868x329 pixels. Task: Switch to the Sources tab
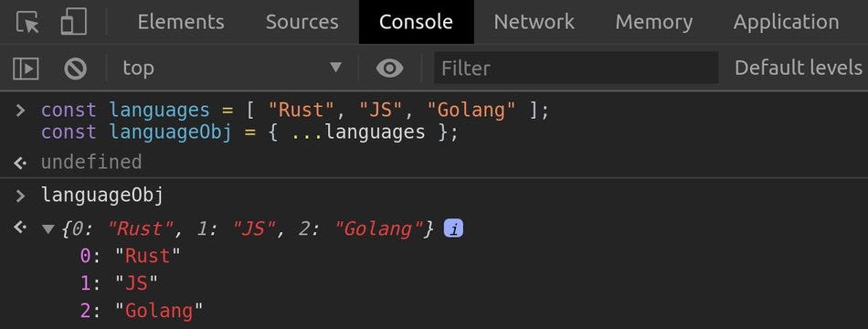coord(302,22)
